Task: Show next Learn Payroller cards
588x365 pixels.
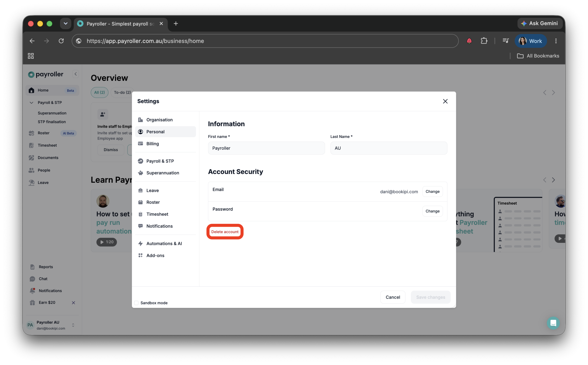Action: (554, 180)
